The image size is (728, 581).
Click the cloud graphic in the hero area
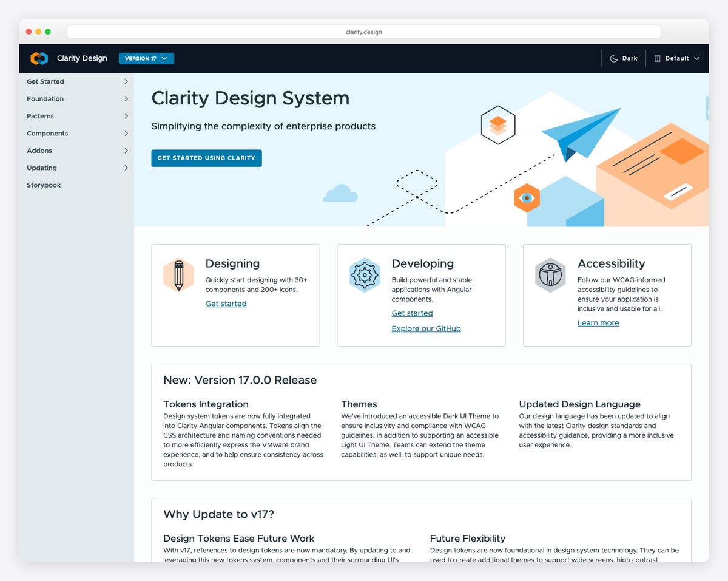click(340, 193)
